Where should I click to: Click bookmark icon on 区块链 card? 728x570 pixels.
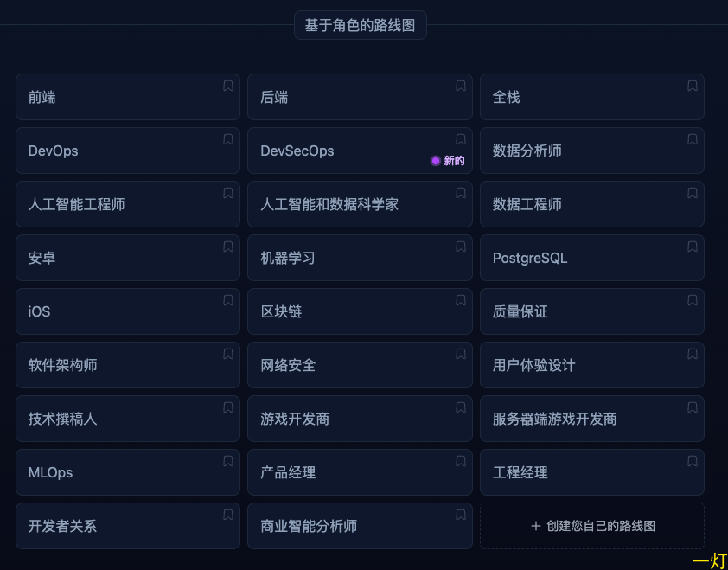(461, 300)
